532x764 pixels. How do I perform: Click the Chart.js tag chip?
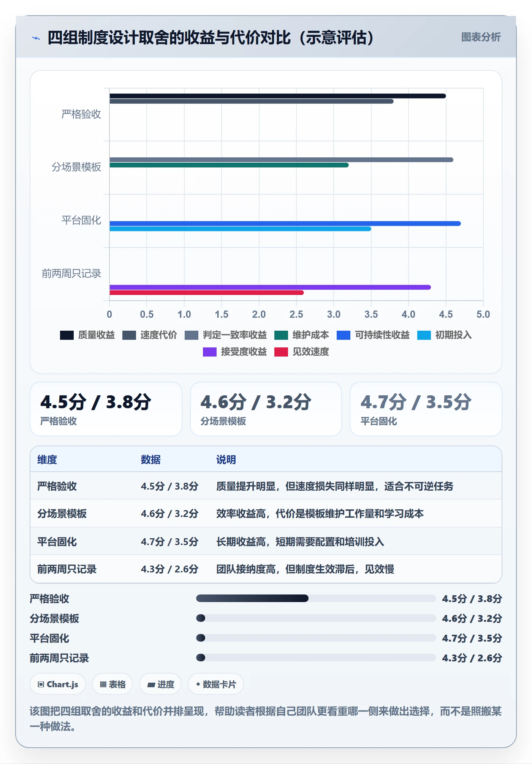(x=58, y=684)
